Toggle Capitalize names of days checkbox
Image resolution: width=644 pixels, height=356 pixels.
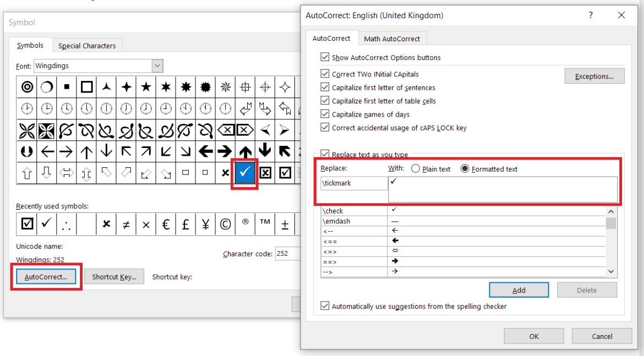click(325, 114)
